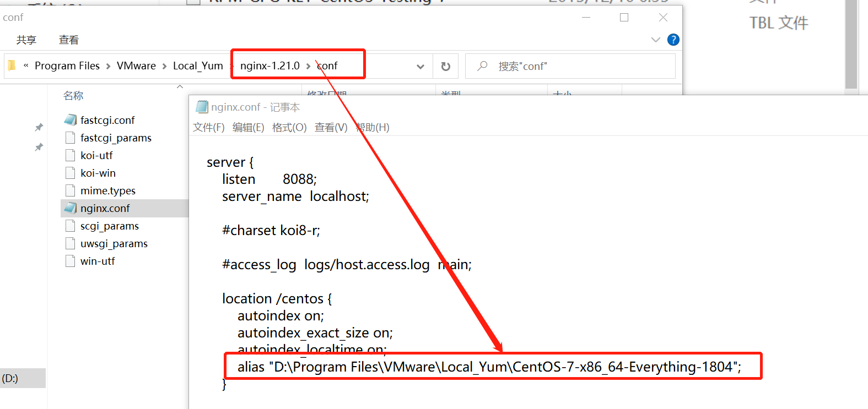Select the koi-win file name
The image size is (868, 409).
[98, 173]
